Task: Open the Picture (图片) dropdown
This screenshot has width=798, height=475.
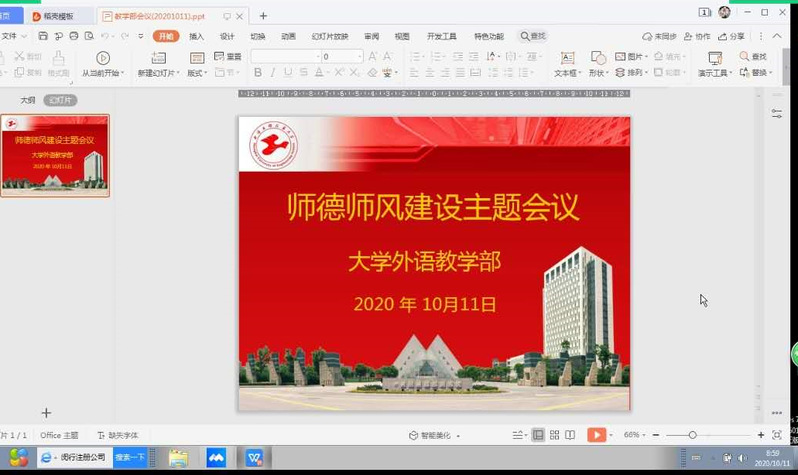Action: click(632, 57)
